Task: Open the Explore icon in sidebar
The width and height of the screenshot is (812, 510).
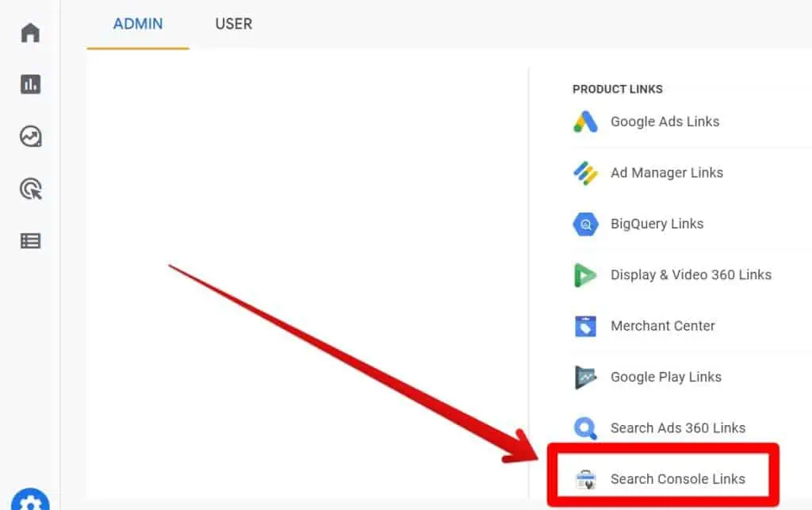Action: tap(29, 136)
